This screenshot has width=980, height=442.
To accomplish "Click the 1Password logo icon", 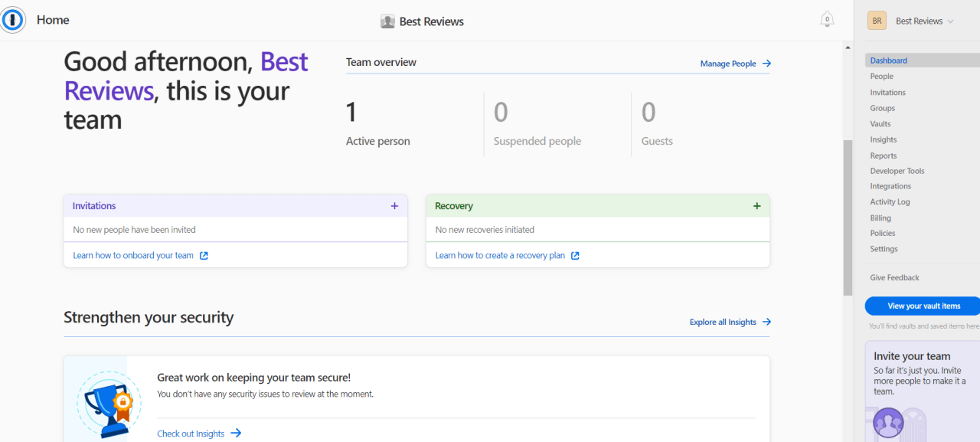I will point(11,19).
